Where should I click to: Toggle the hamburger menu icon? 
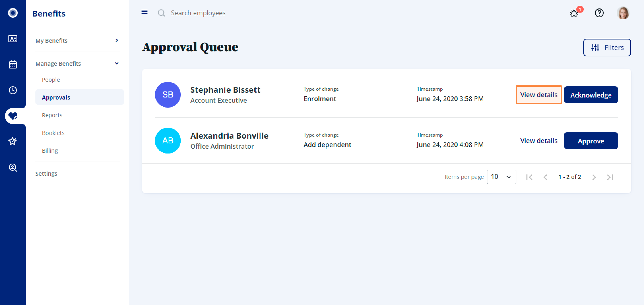(144, 12)
